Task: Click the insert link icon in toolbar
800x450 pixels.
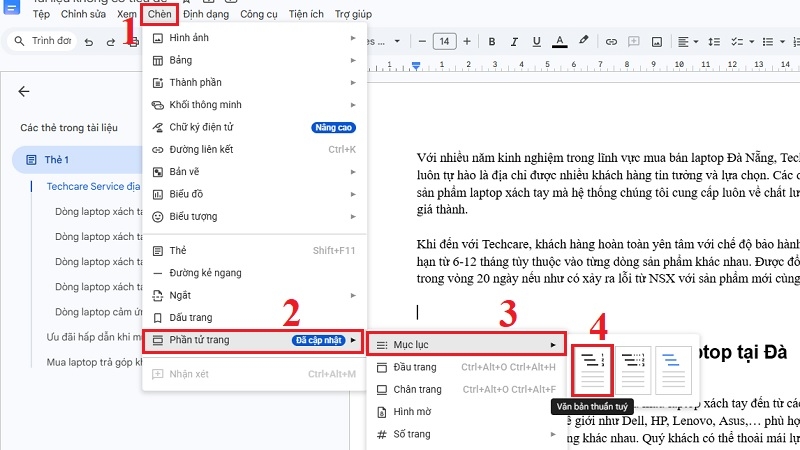Action: 611,42
